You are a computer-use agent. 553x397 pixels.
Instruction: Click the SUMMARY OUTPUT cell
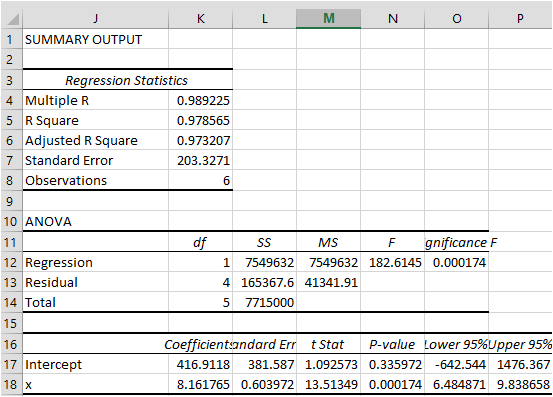pos(96,39)
